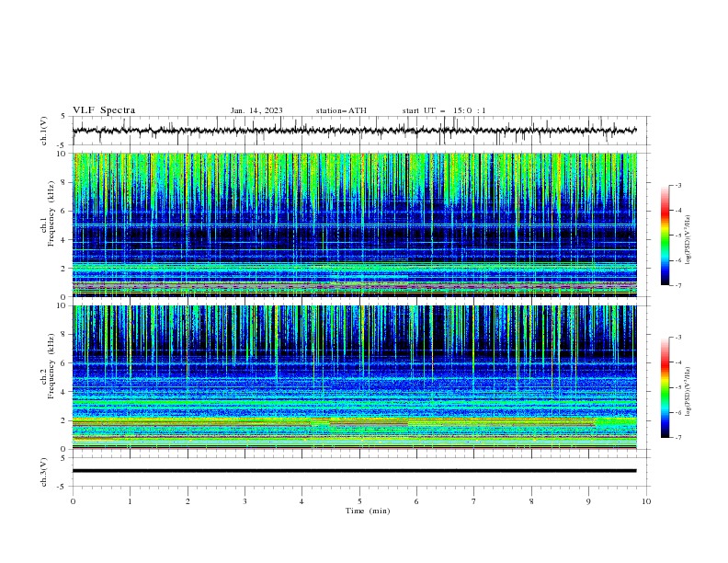Click the "ch.1(V)" waveform axis label

tap(44, 131)
